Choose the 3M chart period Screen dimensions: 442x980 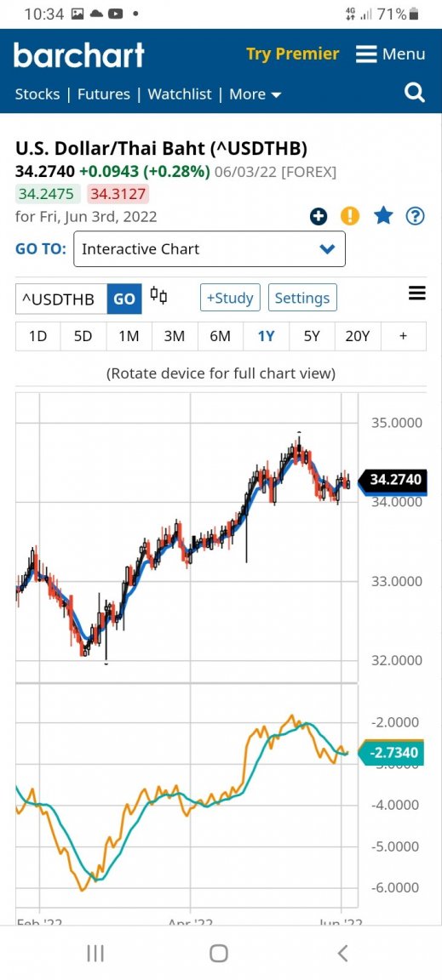pos(175,336)
